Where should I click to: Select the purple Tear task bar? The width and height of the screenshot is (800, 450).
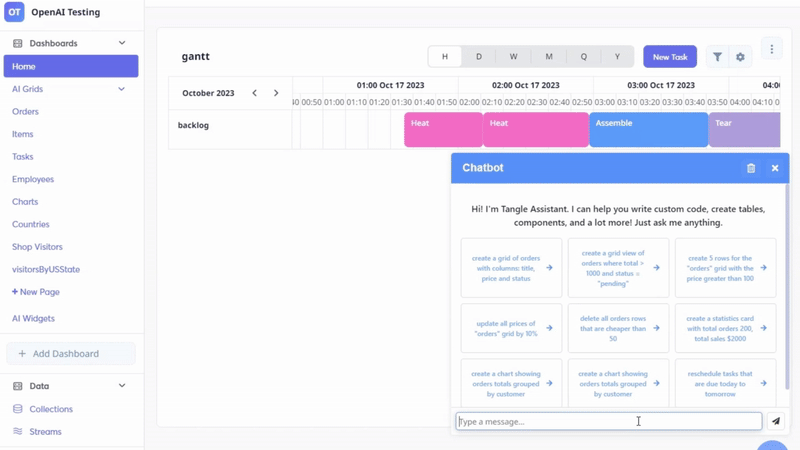[744, 130]
